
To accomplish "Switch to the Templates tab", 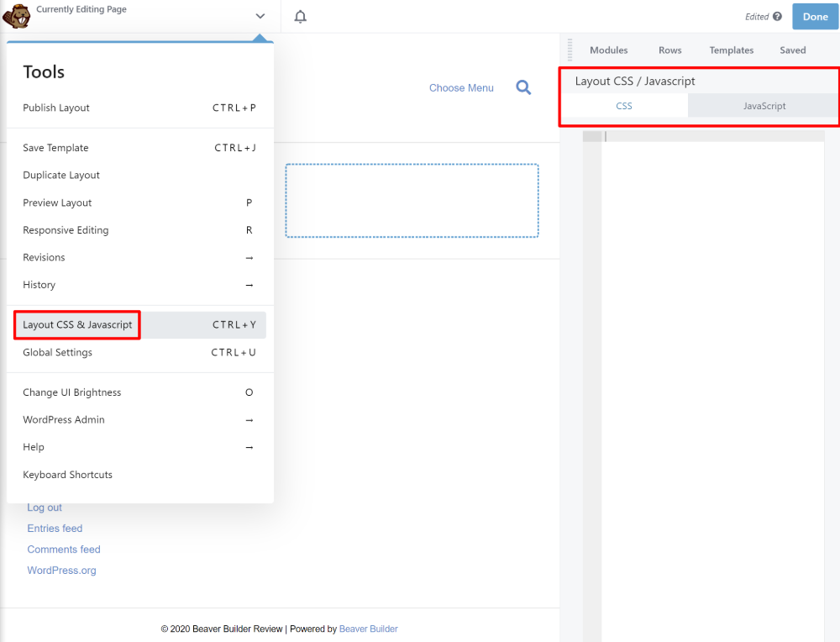I will pos(732,50).
